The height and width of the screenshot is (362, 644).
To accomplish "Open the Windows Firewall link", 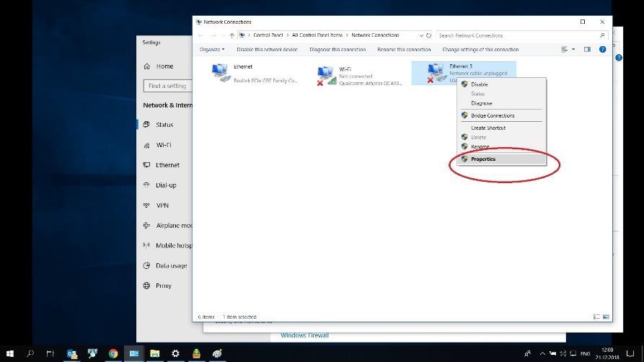I will point(305,335).
